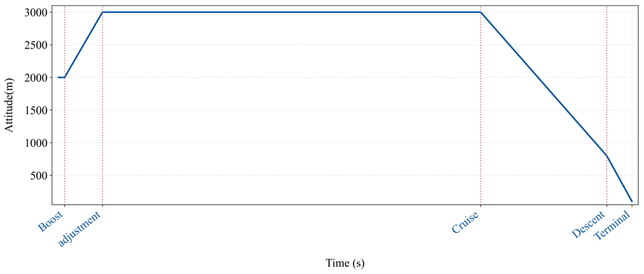Image resolution: width=644 pixels, height=274 pixels.
Task: Click the flat 3000 m plateau line
Action: coord(290,12)
